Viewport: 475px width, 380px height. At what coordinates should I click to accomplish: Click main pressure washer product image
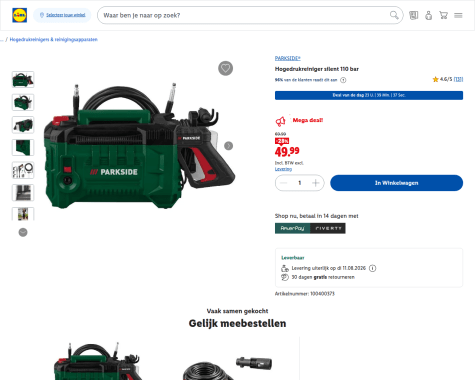point(140,146)
